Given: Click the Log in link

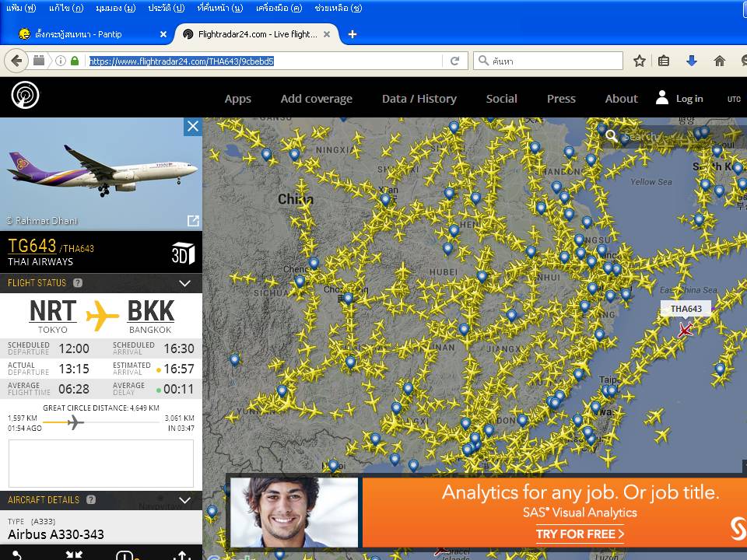Looking at the screenshot, I should 689,99.
